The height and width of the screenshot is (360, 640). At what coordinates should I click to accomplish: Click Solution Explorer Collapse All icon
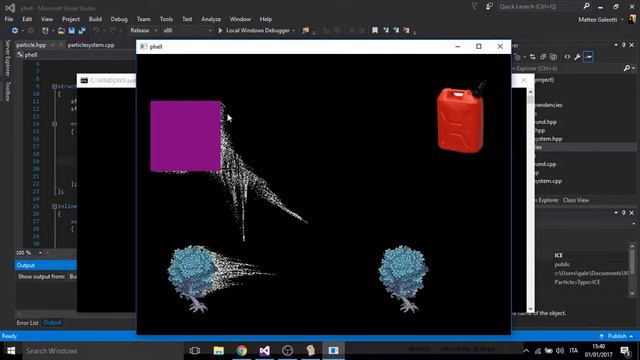(x=543, y=57)
